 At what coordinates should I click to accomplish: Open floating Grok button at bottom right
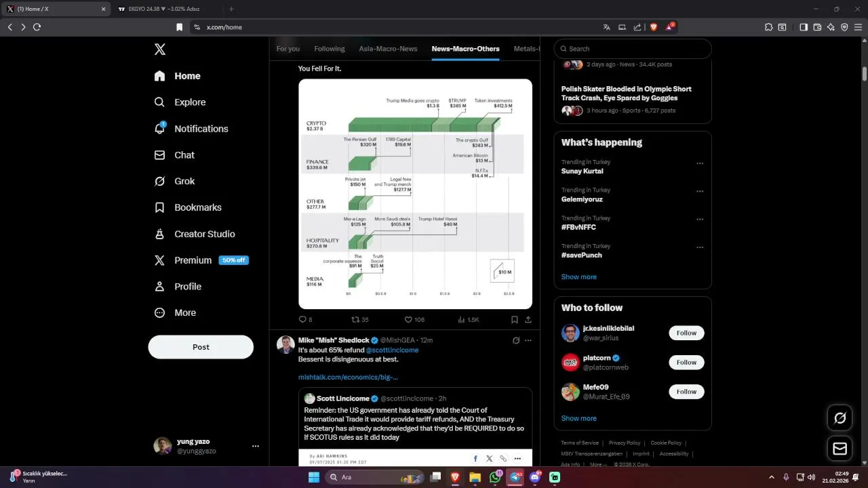(840, 418)
